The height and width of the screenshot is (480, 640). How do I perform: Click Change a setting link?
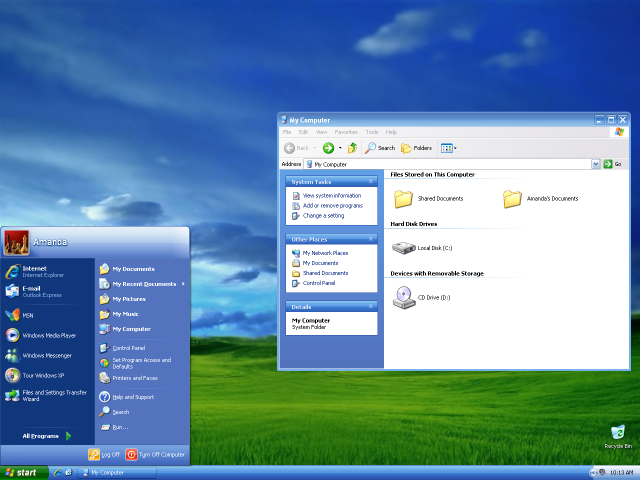(323, 216)
